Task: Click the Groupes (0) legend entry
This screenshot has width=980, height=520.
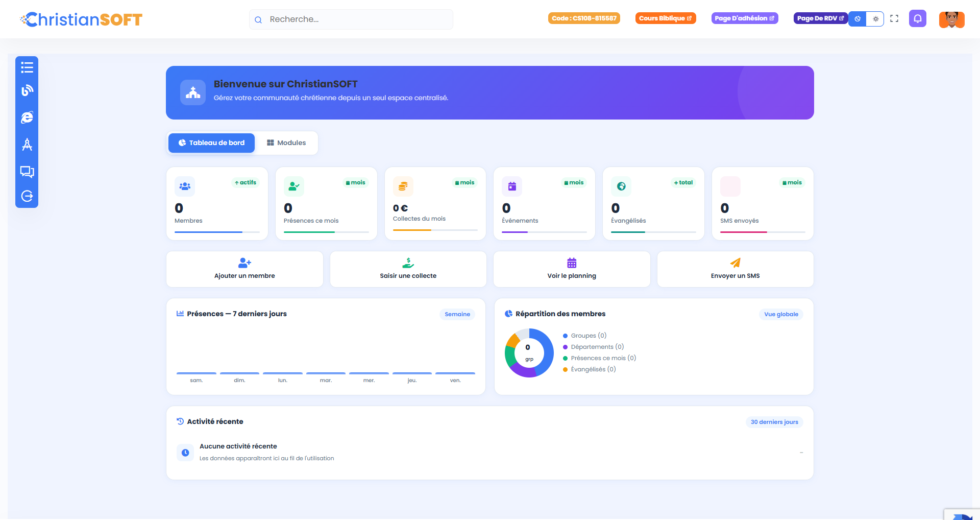Action: [585, 336]
